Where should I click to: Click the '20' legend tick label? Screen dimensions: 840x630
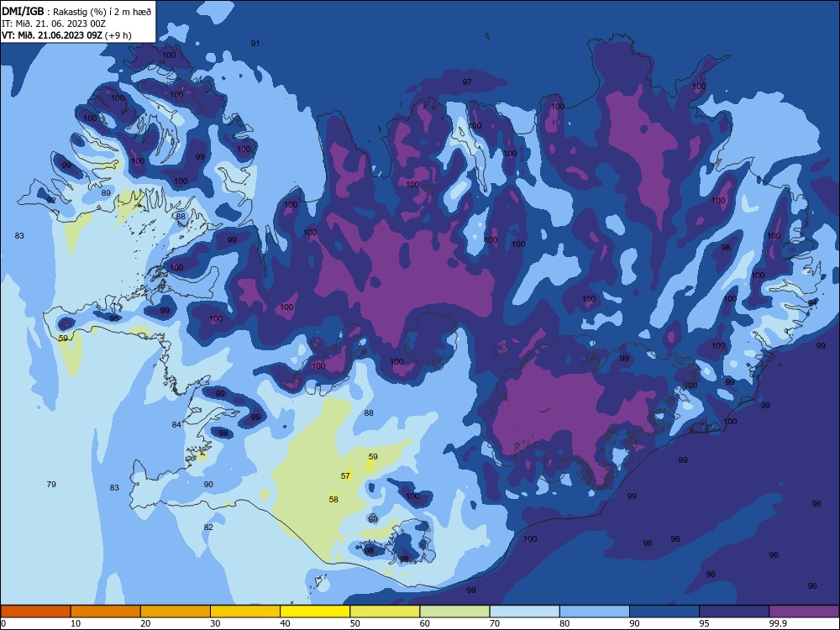click(x=145, y=623)
